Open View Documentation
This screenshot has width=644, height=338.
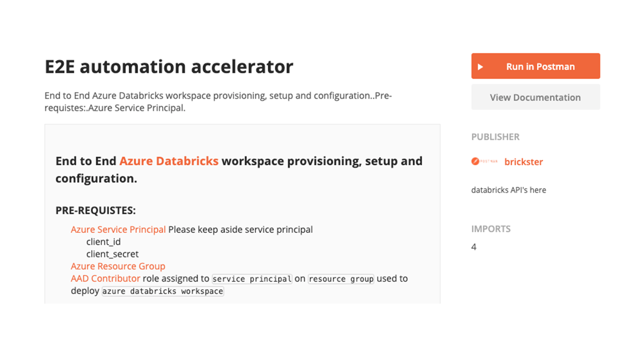click(x=535, y=98)
